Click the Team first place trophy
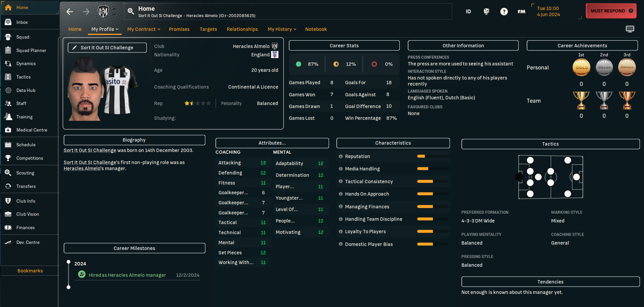Screen dimensions: 644x307 pyautogui.click(x=581, y=100)
